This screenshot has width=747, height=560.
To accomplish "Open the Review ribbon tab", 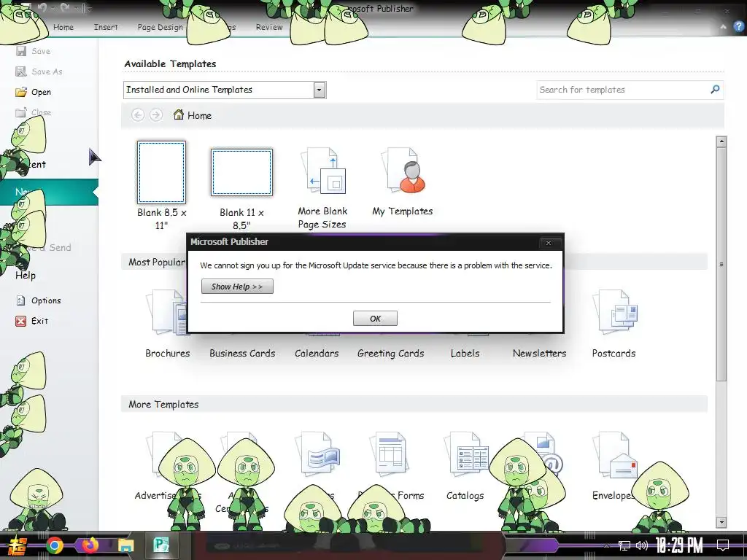I will coord(269,27).
